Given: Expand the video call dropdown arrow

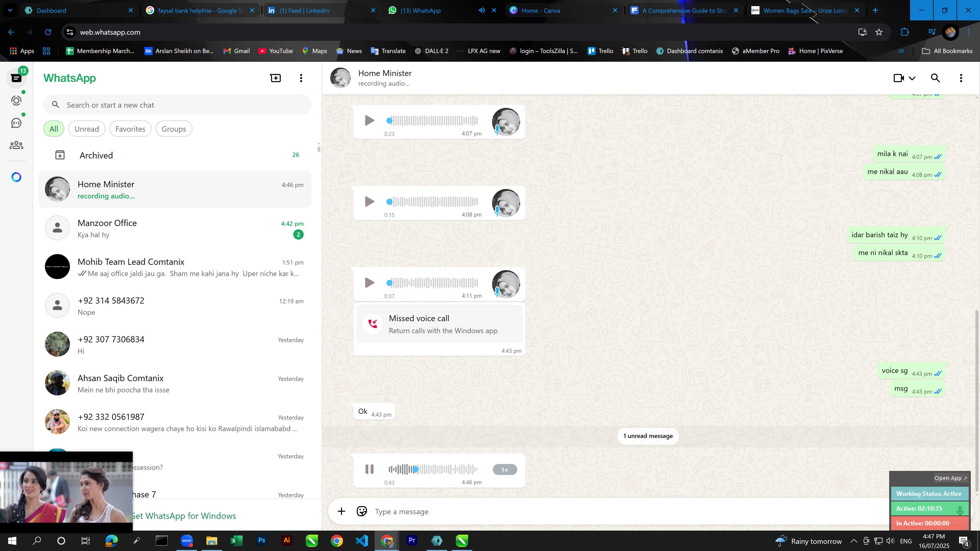Looking at the screenshot, I should [912, 78].
